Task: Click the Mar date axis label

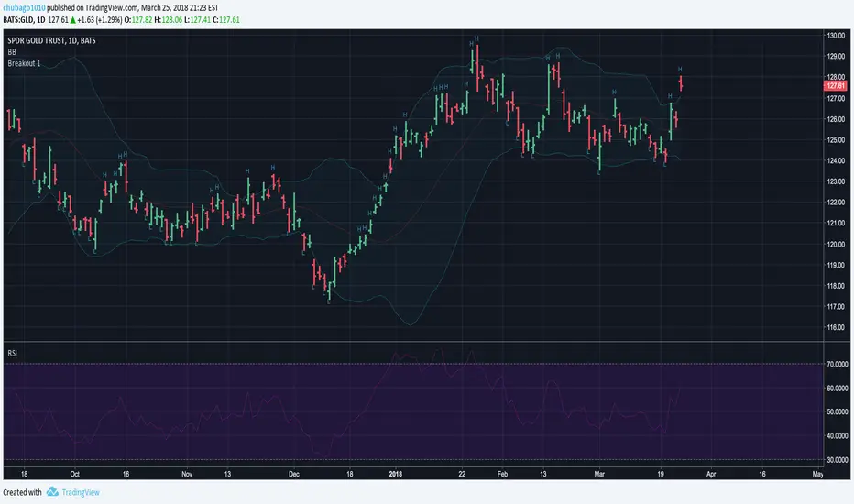Action: pyautogui.click(x=599, y=474)
